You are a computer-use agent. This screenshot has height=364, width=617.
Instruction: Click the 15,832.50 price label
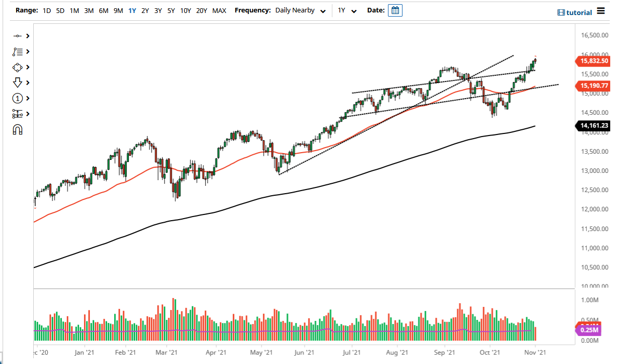coord(594,61)
